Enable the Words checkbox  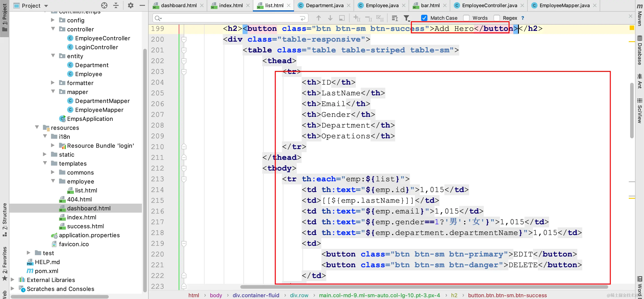[466, 18]
